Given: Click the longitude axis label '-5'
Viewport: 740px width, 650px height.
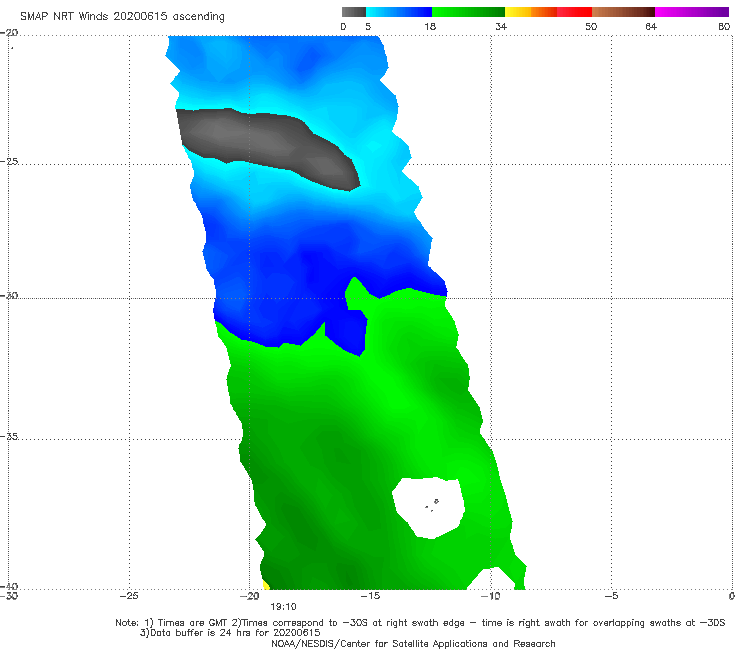Looking at the screenshot, I should (611, 596).
